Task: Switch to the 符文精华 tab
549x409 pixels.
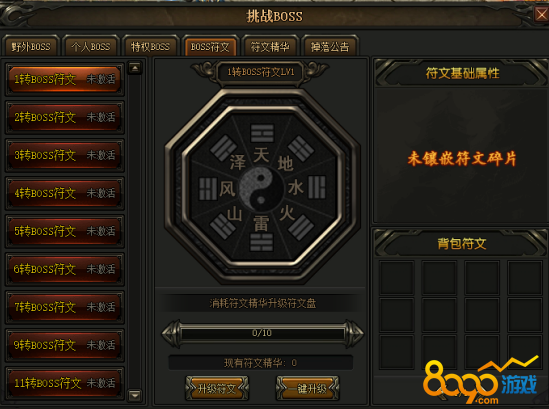Action: tap(270, 46)
